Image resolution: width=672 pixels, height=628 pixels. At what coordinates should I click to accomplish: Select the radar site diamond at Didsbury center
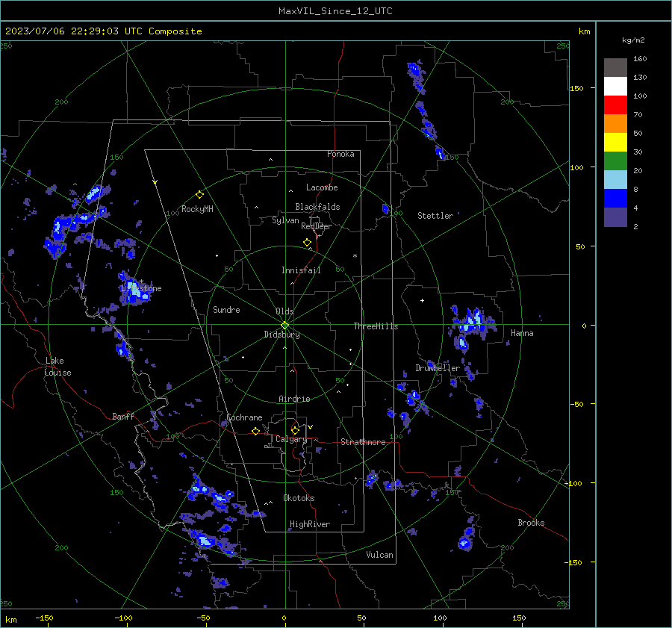pyautogui.click(x=285, y=326)
